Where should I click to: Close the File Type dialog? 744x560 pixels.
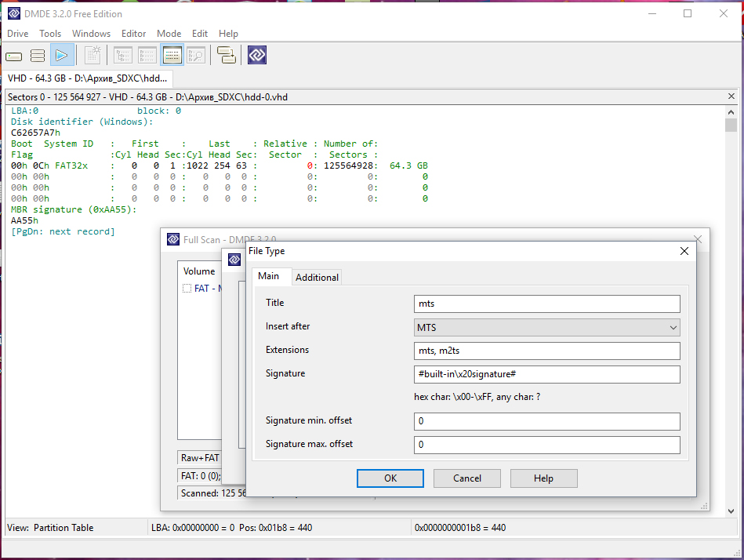point(684,251)
